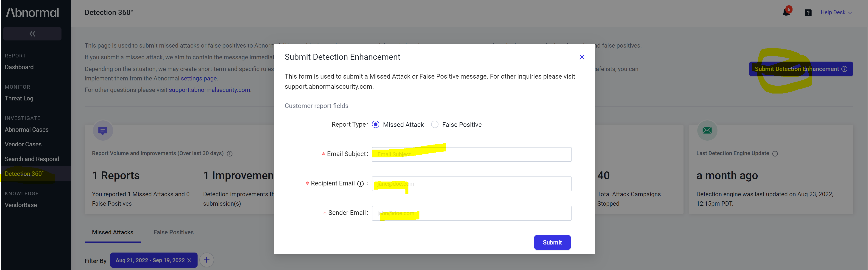Open the support.abnormalsecurity.com link
This screenshot has width=868, height=270.
[x=209, y=90]
